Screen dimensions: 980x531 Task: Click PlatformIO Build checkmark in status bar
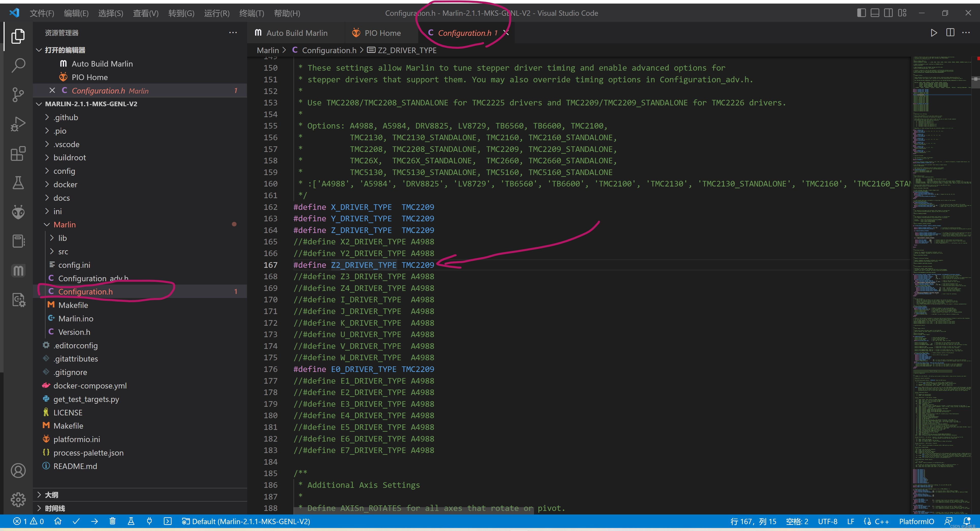tap(76, 521)
